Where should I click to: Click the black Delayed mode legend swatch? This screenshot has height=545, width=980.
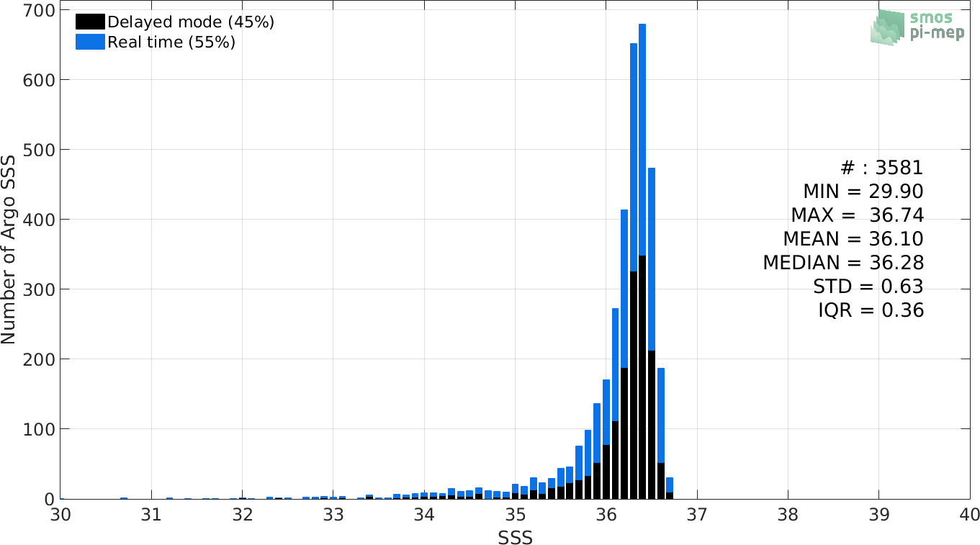pos(91,22)
